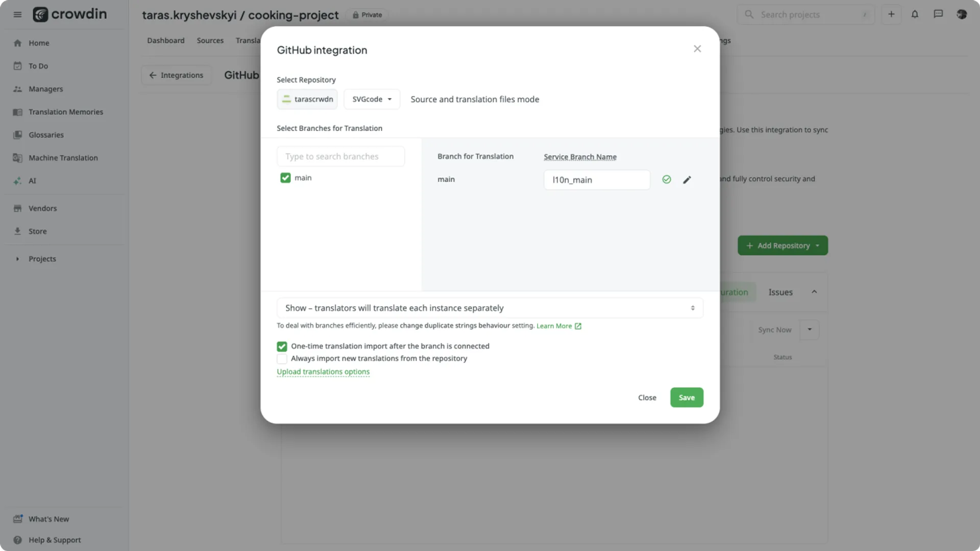Screen dimensions: 980x551
Task: Click the Service Branch Name header
Action: (x=580, y=157)
